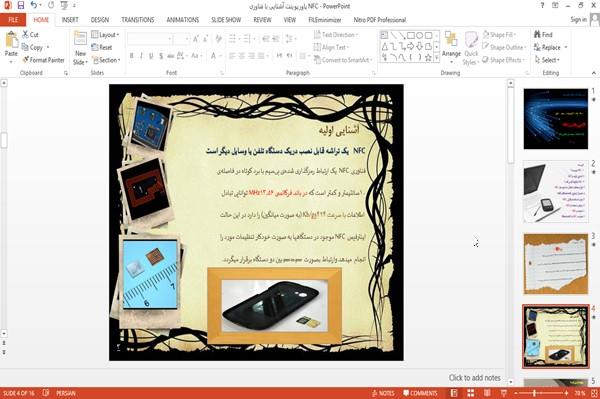Viewport: 600px width, 399px height.
Task: Click the Copy button
Action: point(32,47)
